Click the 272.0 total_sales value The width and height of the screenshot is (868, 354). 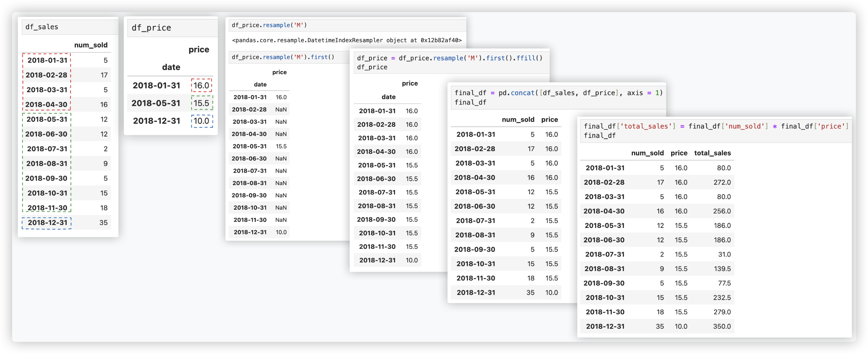(x=722, y=182)
